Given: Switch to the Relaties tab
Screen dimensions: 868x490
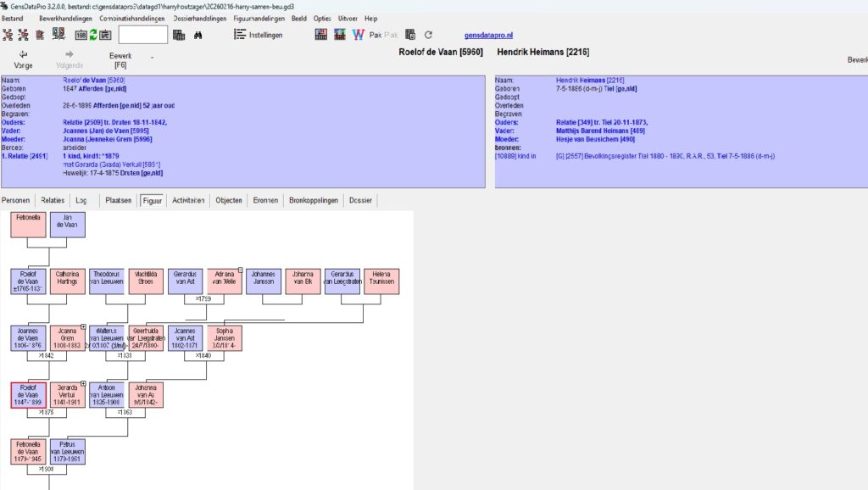Looking at the screenshot, I should coord(53,200).
